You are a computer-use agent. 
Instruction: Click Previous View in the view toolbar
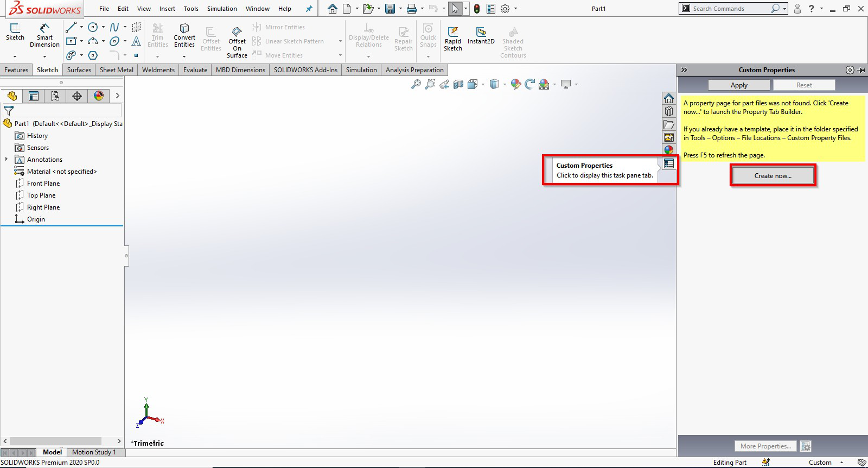(444, 84)
